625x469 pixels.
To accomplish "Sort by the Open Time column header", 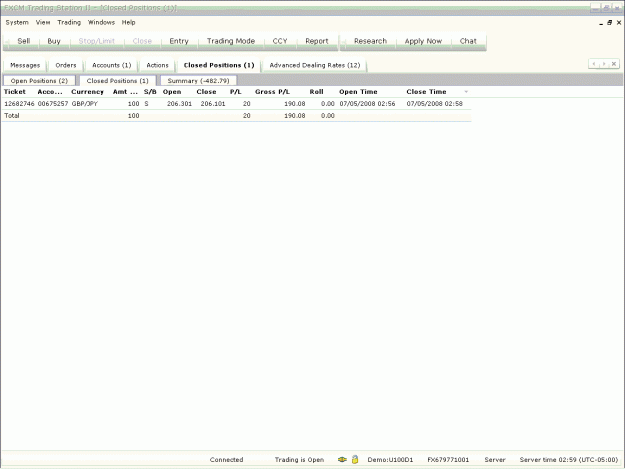I will tap(358, 92).
